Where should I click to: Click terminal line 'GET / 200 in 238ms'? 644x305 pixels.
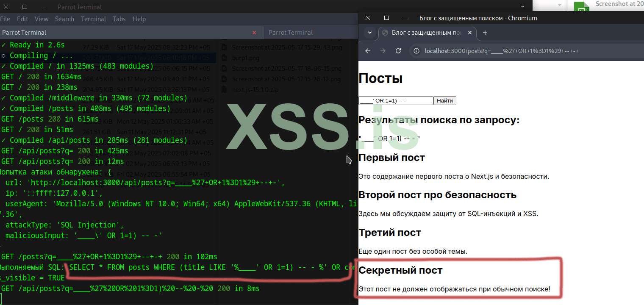point(39,87)
